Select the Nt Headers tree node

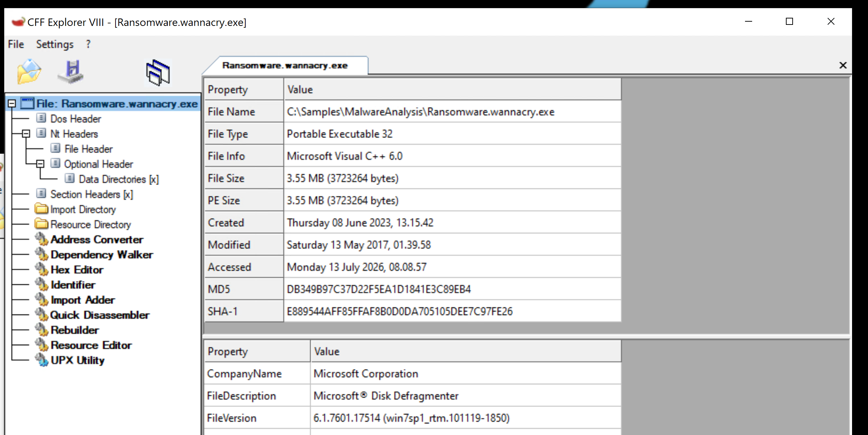click(x=74, y=134)
